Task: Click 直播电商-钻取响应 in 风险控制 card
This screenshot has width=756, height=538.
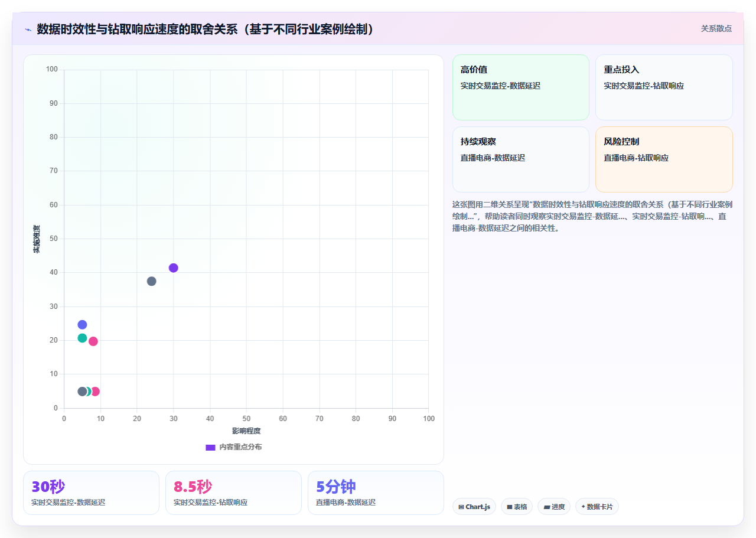Action: [x=636, y=158]
